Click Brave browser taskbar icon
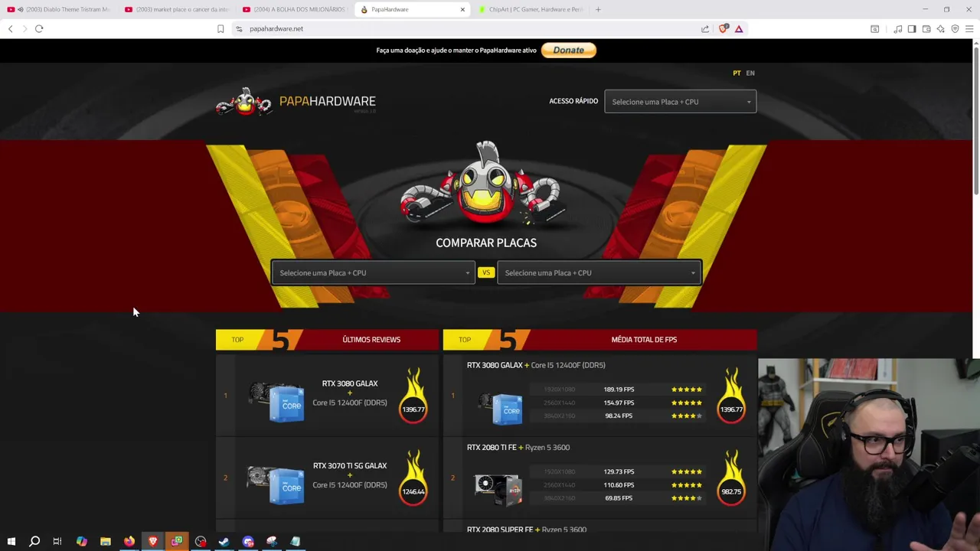Screen dimensions: 980x551 point(153,541)
